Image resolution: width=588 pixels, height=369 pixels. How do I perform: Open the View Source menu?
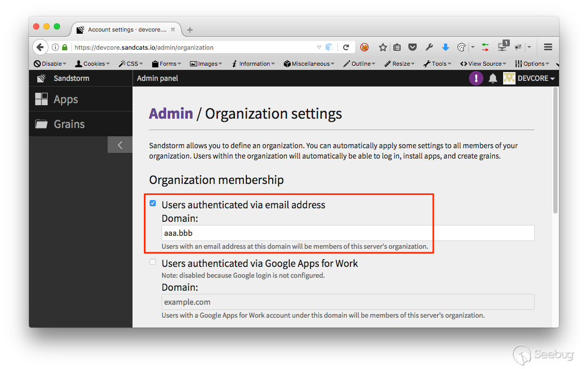tap(483, 64)
